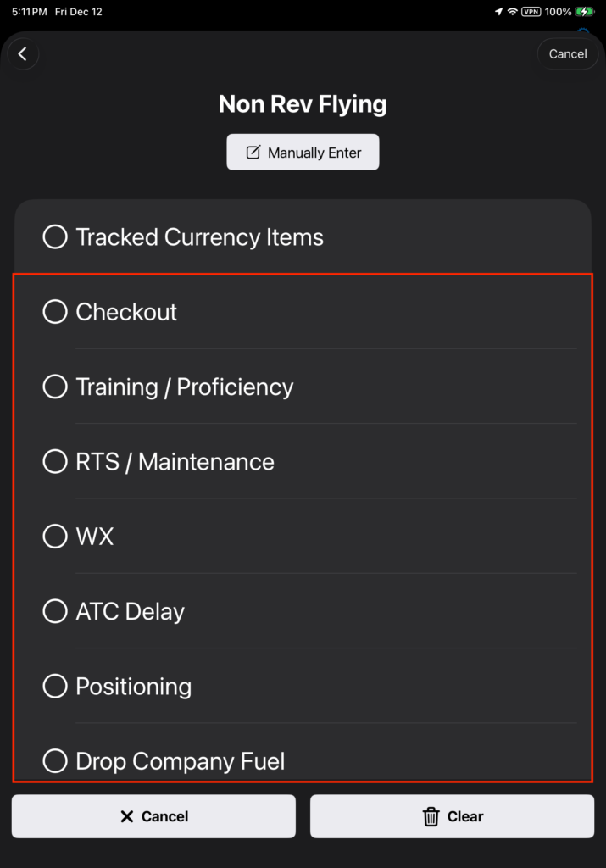The height and width of the screenshot is (868, 606).
Task: Tap the battery status icon
Action: point(585,12)
